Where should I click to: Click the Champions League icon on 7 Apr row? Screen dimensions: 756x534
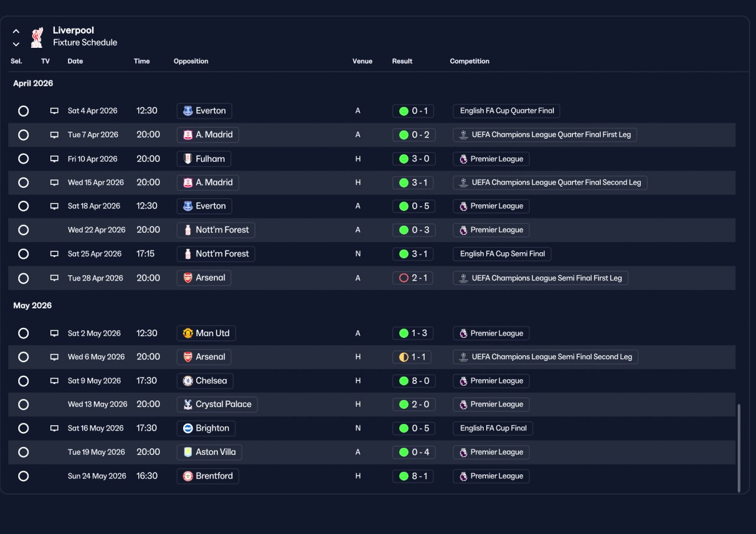(464, 135)
